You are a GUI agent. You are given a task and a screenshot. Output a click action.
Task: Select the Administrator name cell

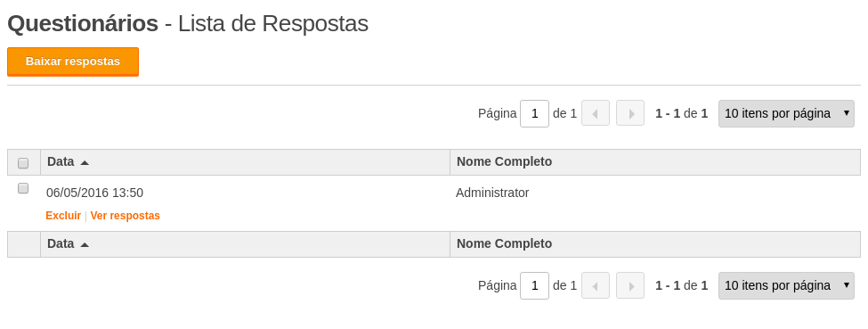(492, 193)
